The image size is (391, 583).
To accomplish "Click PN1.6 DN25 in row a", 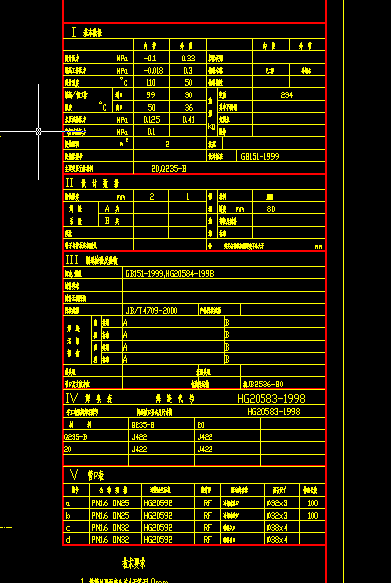I will click(x=110, y=503).
